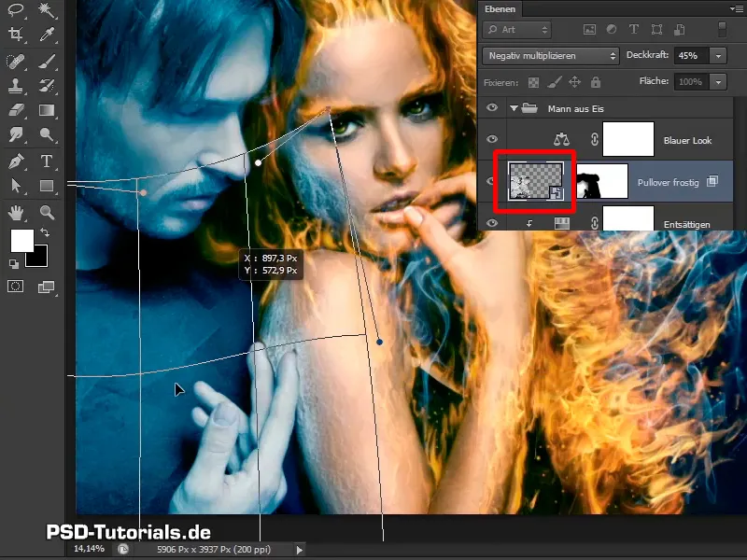The width and height of the screenshot is (747, 560).
Task: Open the Ebenen panel menu
Action: [x=737, y=8]
